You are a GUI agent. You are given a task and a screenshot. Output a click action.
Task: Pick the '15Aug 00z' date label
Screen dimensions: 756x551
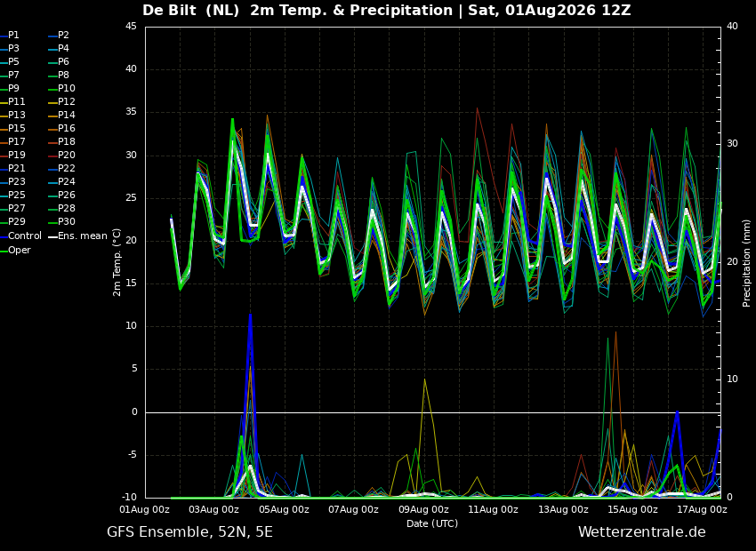[x=632, y=509]
